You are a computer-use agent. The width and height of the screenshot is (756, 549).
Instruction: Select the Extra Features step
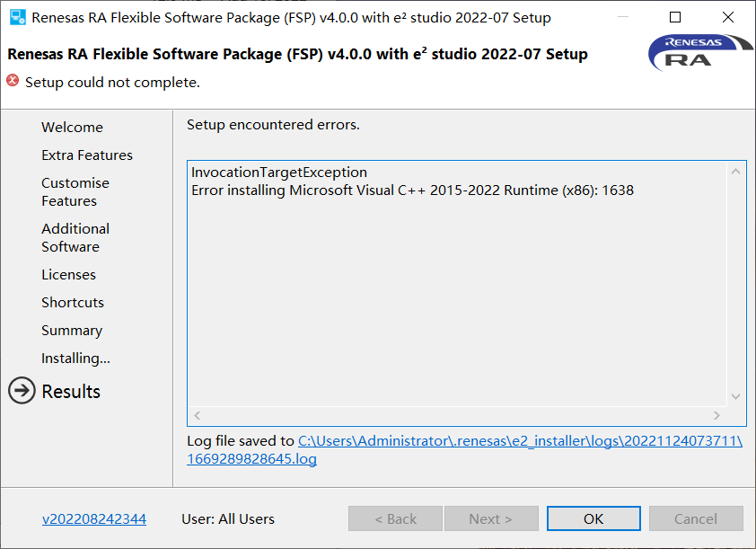[x=87, y=155]
